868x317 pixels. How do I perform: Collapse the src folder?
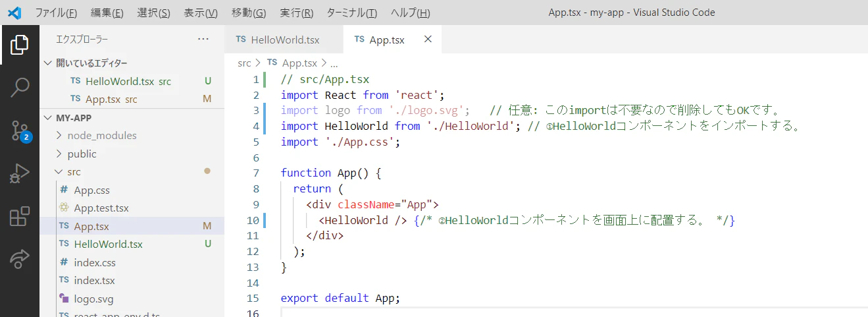tap(132, 172)
